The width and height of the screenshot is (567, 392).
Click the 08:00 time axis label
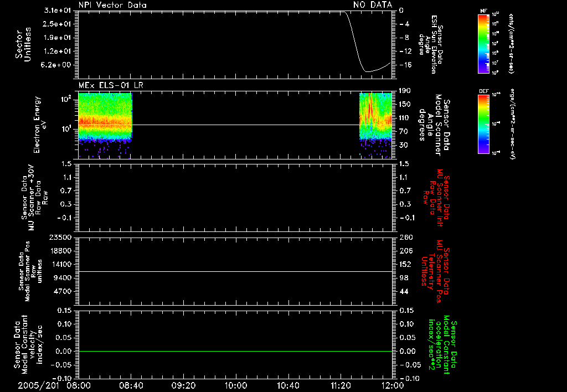pyautogui.click(x=78, y=385)
